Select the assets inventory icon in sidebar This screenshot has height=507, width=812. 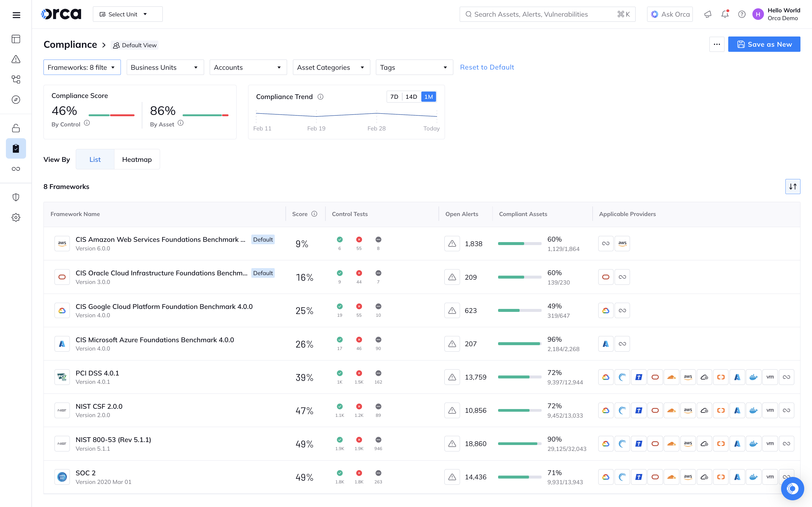(16, 79)
